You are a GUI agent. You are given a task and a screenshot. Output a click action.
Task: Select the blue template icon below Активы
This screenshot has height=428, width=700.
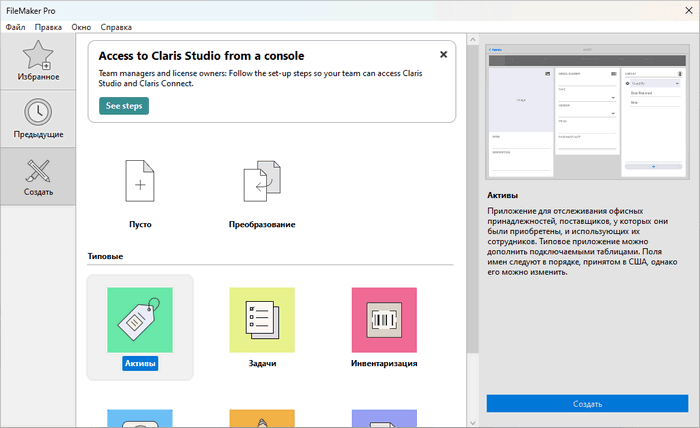(140, 418)
